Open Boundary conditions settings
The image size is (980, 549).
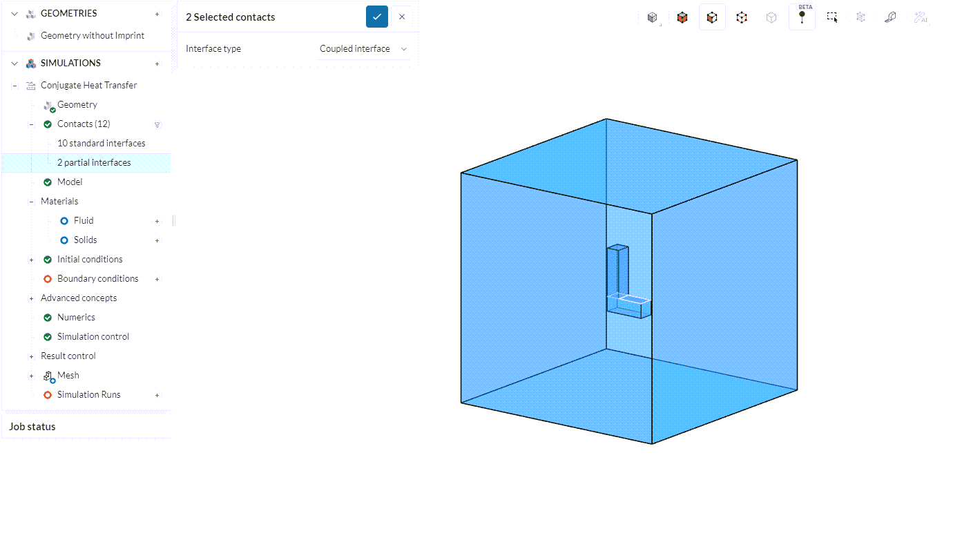click(97, 279)
